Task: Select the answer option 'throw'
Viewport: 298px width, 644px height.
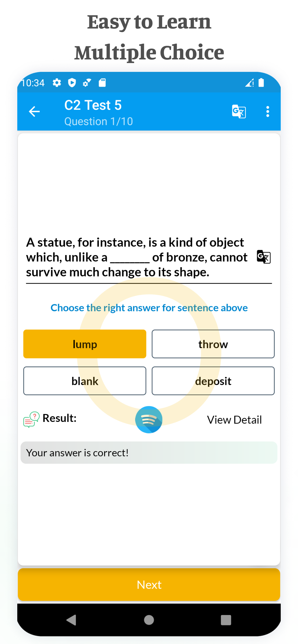Action: [x=213, y=344]
